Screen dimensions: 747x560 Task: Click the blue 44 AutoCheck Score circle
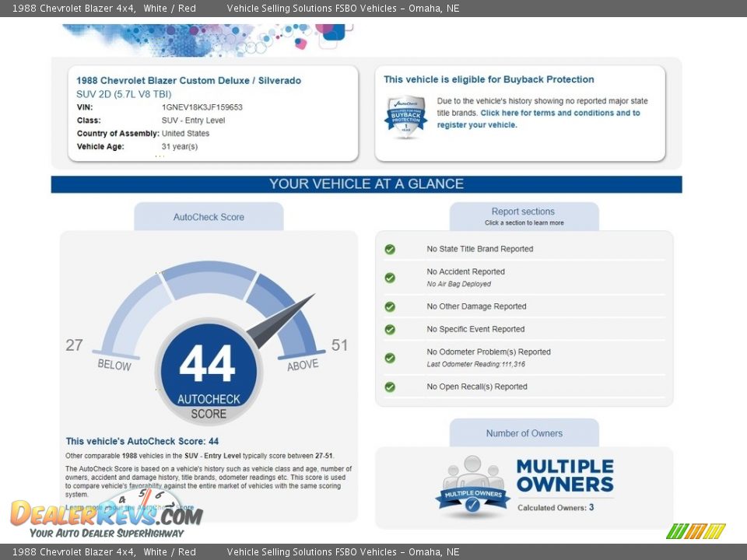pyautogui.click(x=209, y=371)
